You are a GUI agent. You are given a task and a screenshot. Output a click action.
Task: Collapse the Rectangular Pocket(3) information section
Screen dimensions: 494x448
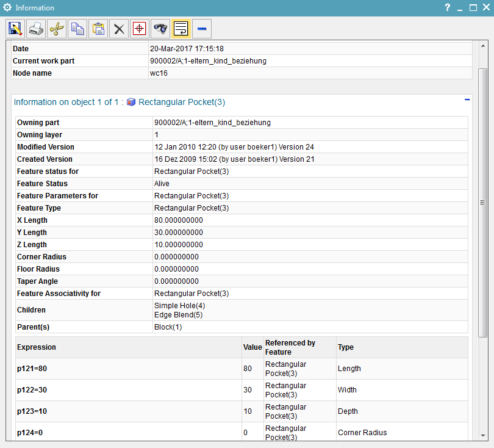coord(467,99)
